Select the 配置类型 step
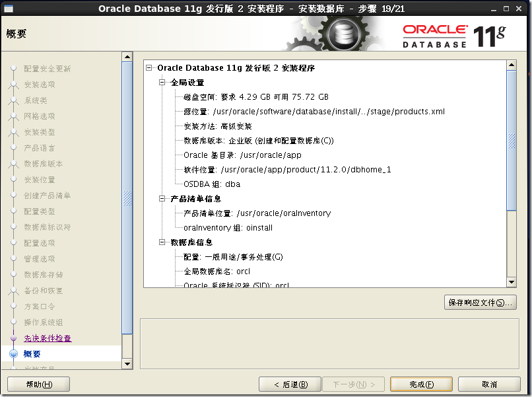Viewport: 532px width, 397px height. pos(40,211)
